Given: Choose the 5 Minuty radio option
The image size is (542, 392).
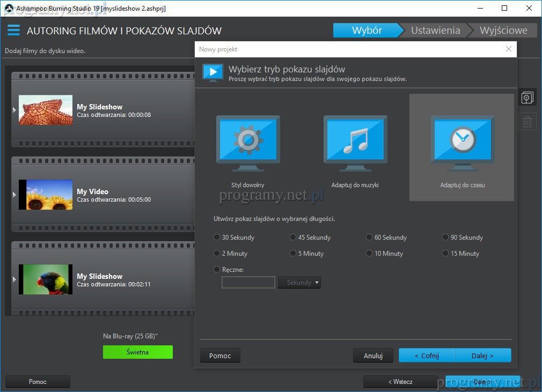Looking at the screenshot, I should click(x=293, y=253).
